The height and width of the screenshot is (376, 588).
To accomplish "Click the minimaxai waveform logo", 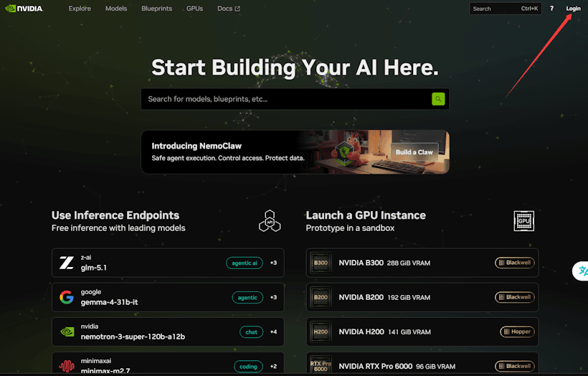I will click(x=67, y=366).
